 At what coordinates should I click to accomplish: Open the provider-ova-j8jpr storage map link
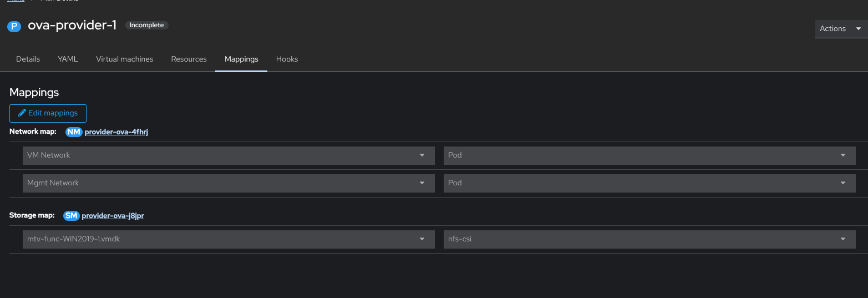pyautogui.click(x=113, y=216)
